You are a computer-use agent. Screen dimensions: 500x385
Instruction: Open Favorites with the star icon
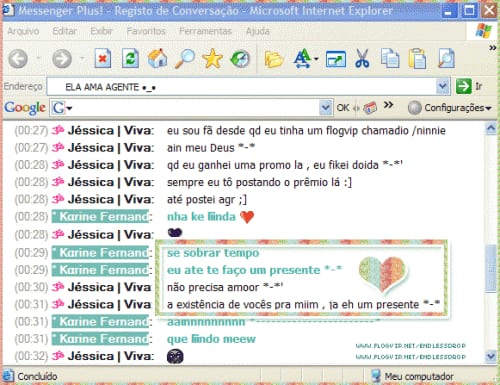tap(212, 58)
